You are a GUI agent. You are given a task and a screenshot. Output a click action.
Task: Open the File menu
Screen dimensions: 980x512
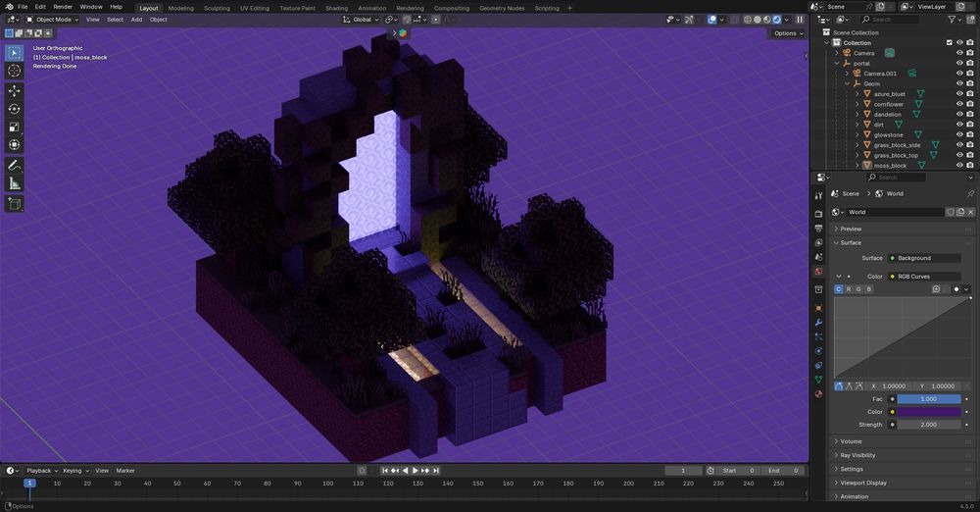pyautogui.click(x=23, y=7)
